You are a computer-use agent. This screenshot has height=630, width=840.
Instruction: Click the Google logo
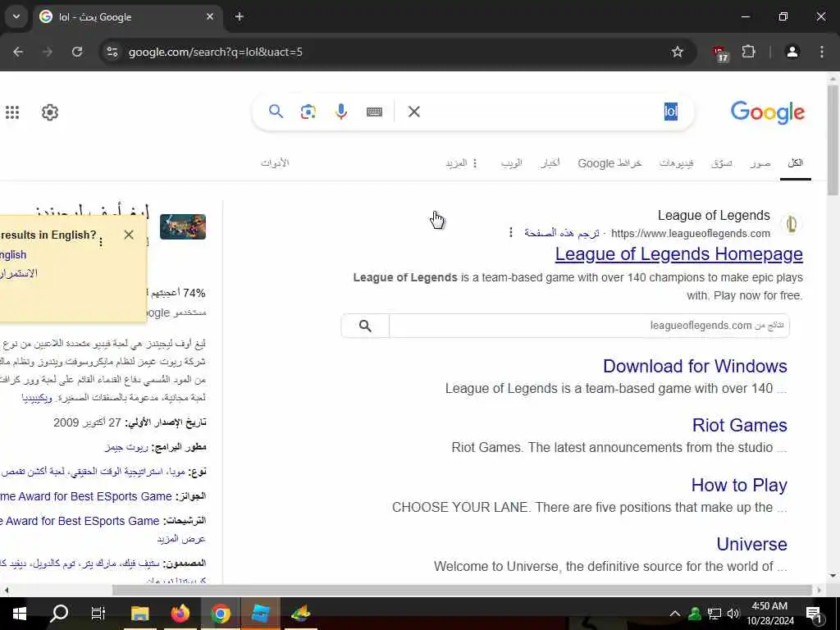[767, 112]
